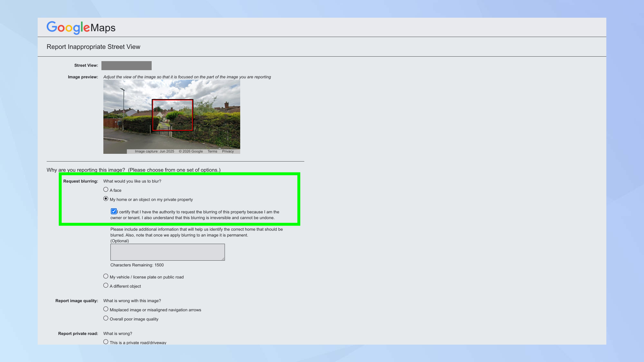Click the Maps text beside logo

(x=103, y=28)
